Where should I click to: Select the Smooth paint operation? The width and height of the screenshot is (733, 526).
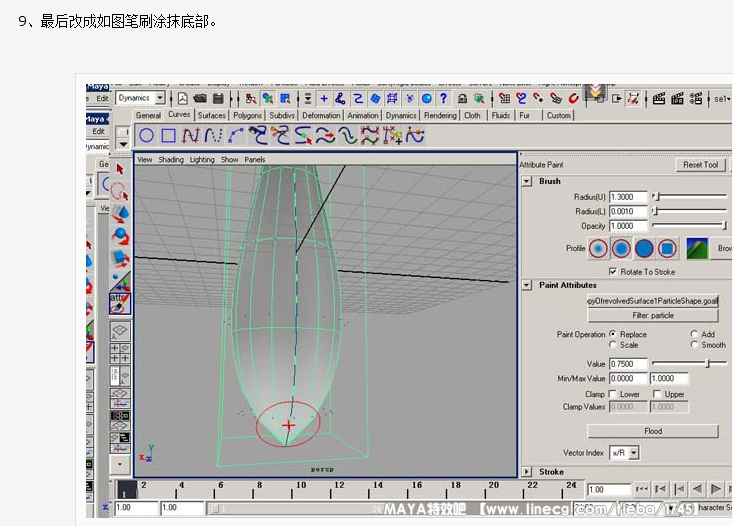tap(694, 345)
